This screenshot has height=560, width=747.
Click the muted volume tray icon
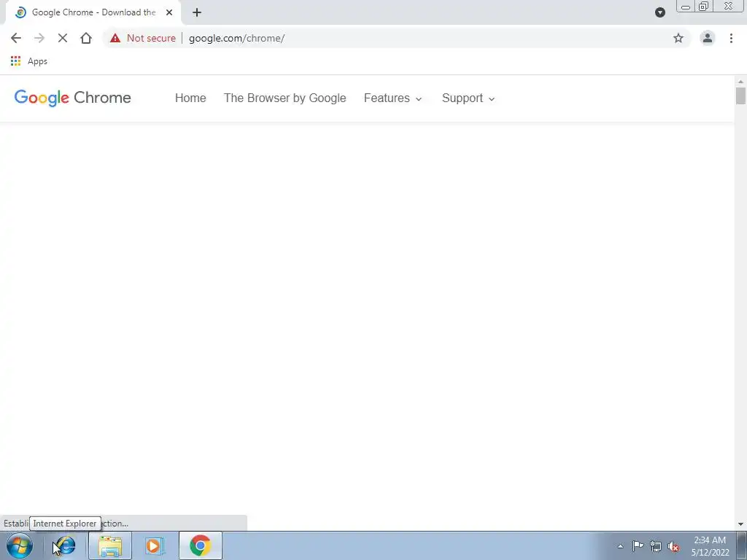pyautogui.click(x=673, y=546)
